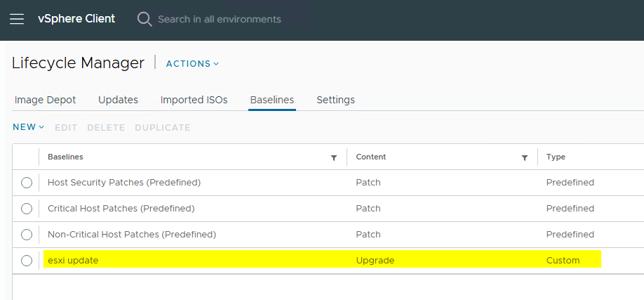Click the Content column filter icon
Viewport: 644px width, 300px height.
click(x=525, y=157)
